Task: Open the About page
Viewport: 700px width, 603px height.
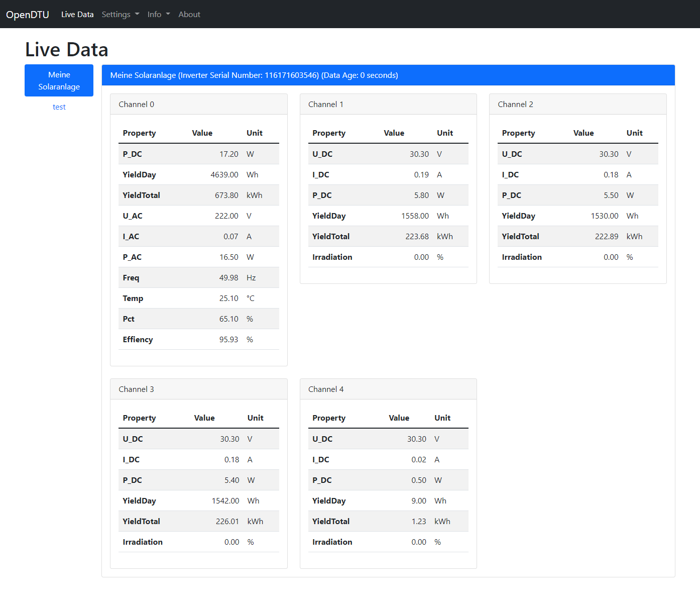Action: click(189, 15)
